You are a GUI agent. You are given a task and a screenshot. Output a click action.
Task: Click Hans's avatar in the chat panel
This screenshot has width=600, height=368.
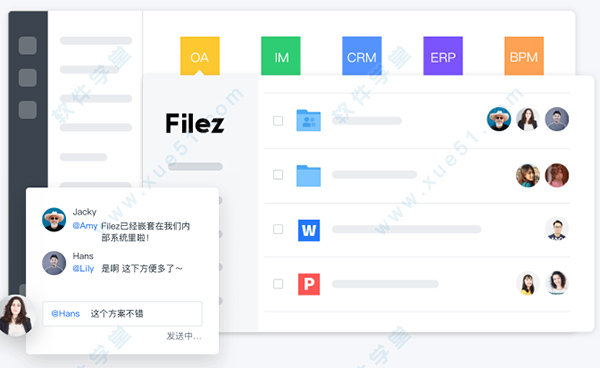point(54,263)
